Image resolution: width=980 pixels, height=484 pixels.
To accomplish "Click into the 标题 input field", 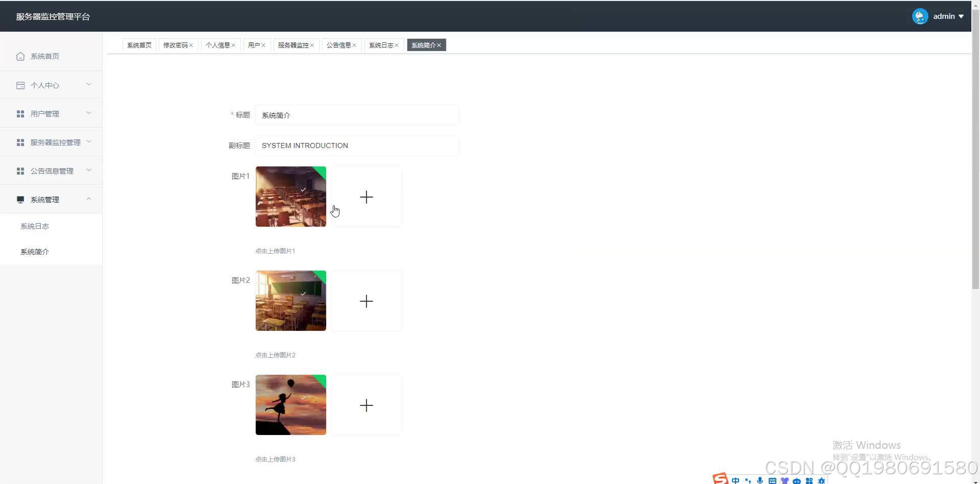I will [357, 115].
